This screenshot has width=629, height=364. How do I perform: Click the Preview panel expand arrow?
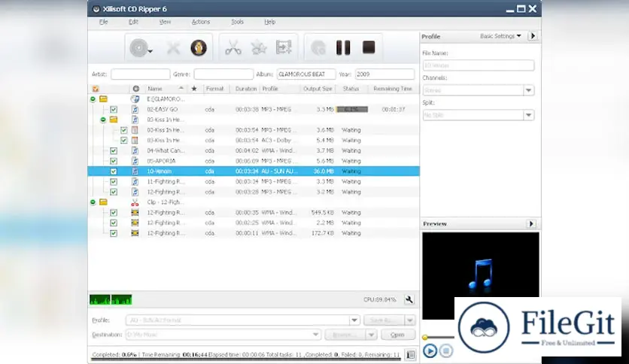tap(531, 223)
